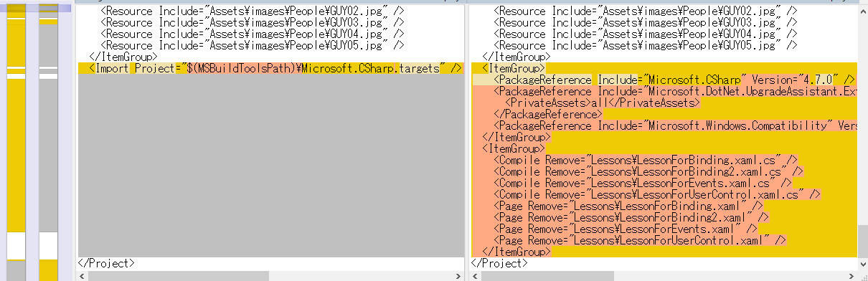Screen dimensions: 868x281
Task: Click GUY04.jpg Resource line in left pane
Action: 253,34
